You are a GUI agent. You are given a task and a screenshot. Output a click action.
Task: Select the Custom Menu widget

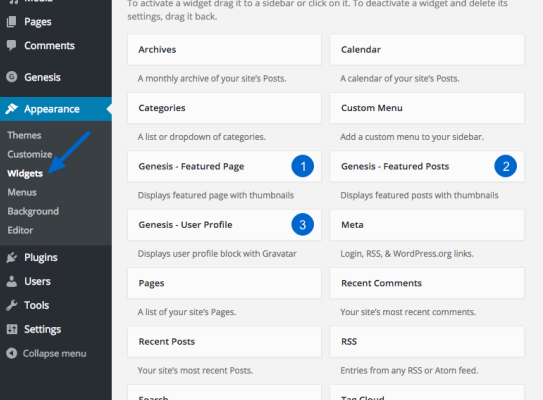click(x=427, y=108)
